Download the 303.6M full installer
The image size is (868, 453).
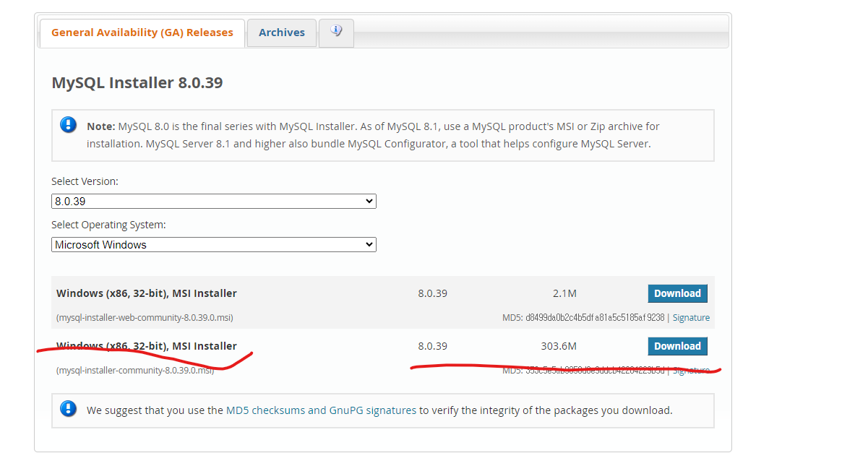pos(677,345)
